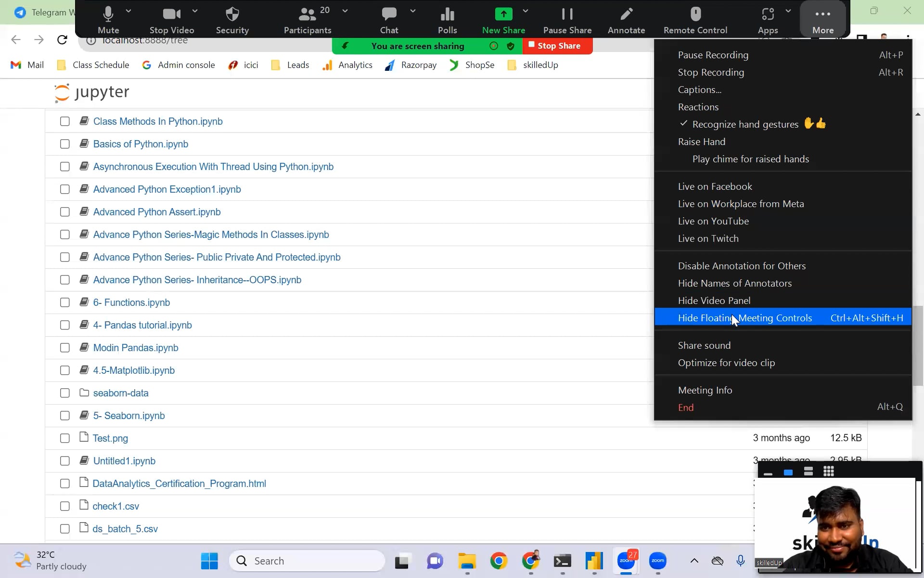Click the taskbar Search box
Viewport: 924px width, 578px height.
tap(308, 561)
